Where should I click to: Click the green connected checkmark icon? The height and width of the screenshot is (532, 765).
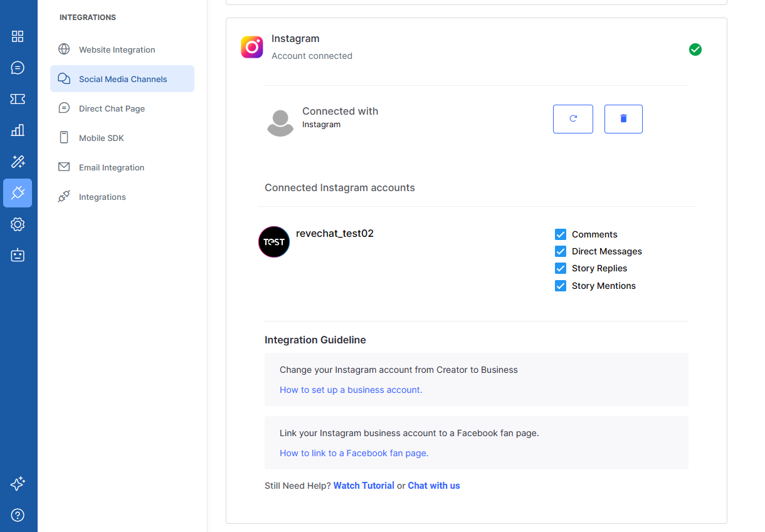695,50
